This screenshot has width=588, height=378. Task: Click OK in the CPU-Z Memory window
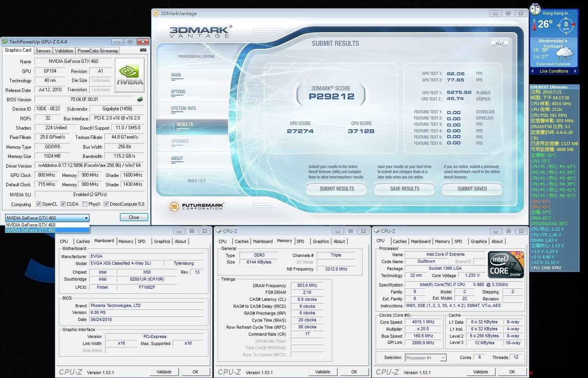click(x=354, y=372)
